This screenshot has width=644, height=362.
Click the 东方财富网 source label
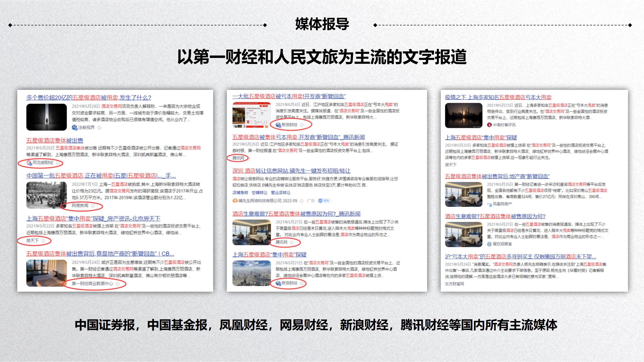[454, 284]
